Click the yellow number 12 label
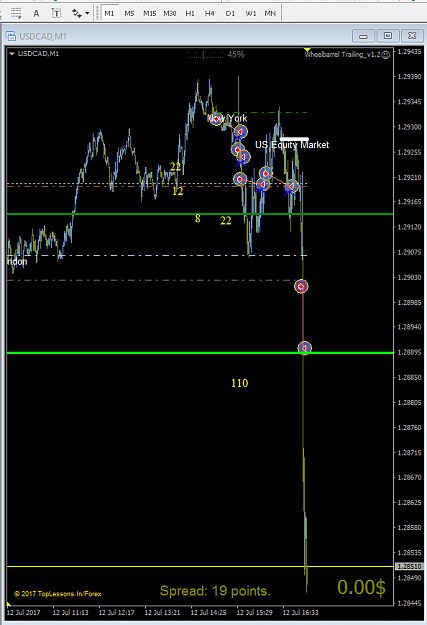 coord(177,191)
